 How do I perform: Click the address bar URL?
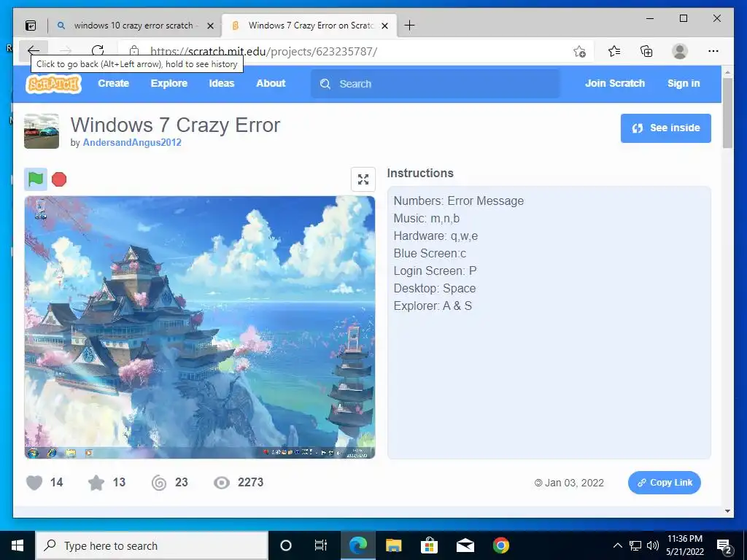[263, 52]
